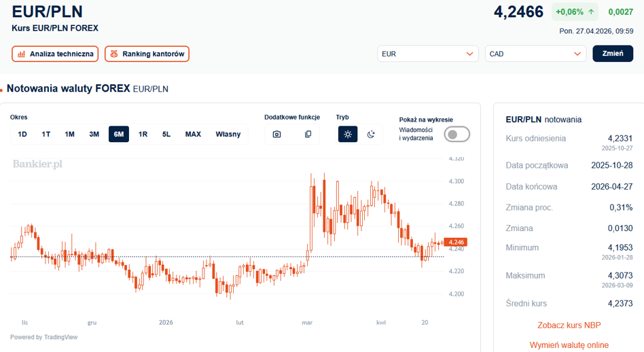
Task: Click the Maksimum value 4,3073
Action: 620,276
